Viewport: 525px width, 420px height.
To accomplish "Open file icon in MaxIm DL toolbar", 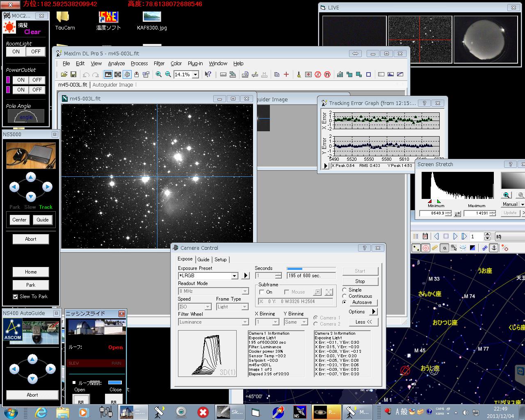I will [64, 74].
